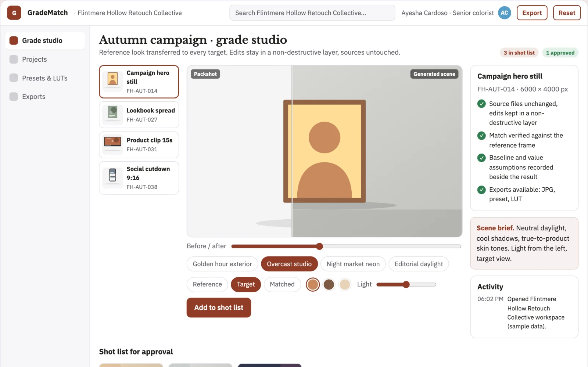
Task: Click the framed portrait in preview
Action: (x=324, y=151)
